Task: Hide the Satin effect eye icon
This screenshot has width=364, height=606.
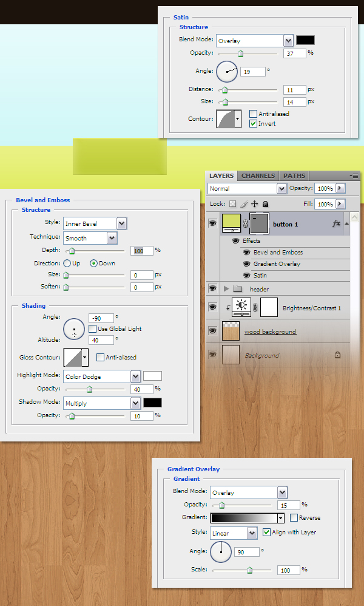Action: coord(247,276)
